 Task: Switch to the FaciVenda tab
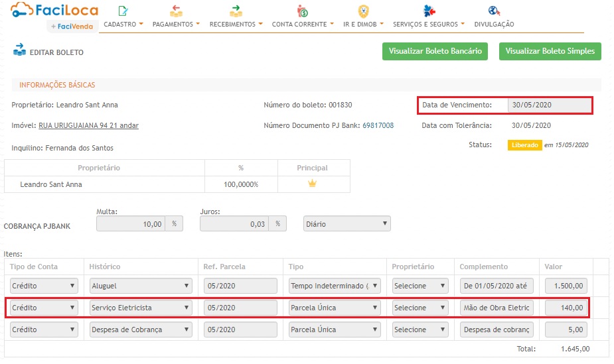coord(74,26)
